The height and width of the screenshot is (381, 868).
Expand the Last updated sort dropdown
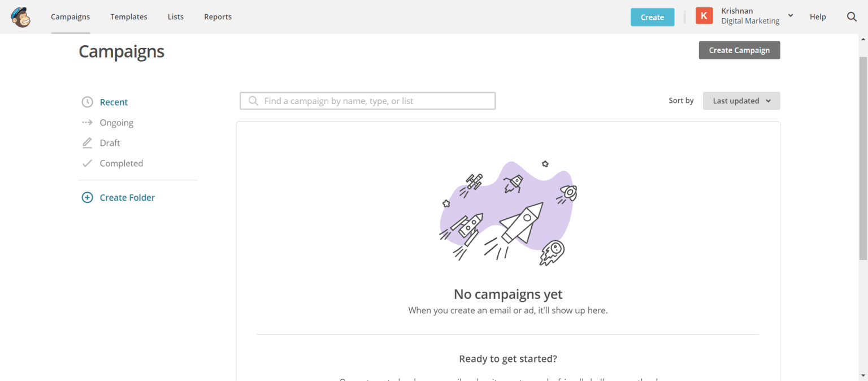(x=741, y=101)
